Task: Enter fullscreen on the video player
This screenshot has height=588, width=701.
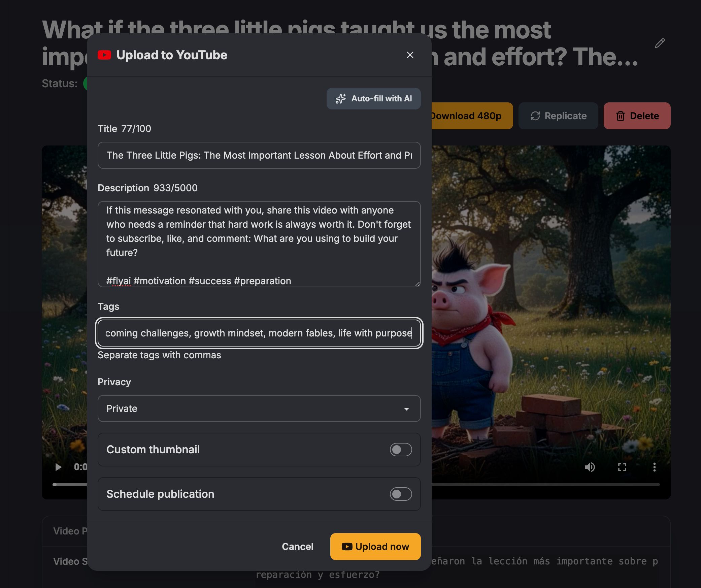Action: click(622, 467)
